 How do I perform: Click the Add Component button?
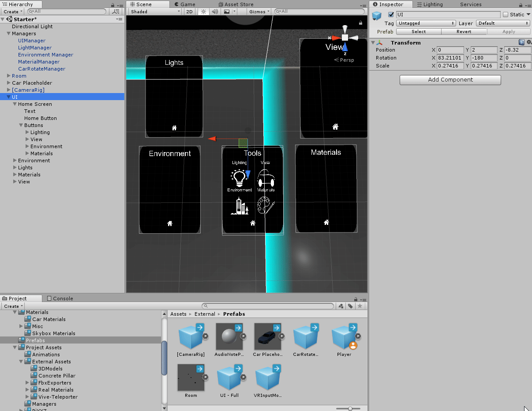[x=450, y=80]
